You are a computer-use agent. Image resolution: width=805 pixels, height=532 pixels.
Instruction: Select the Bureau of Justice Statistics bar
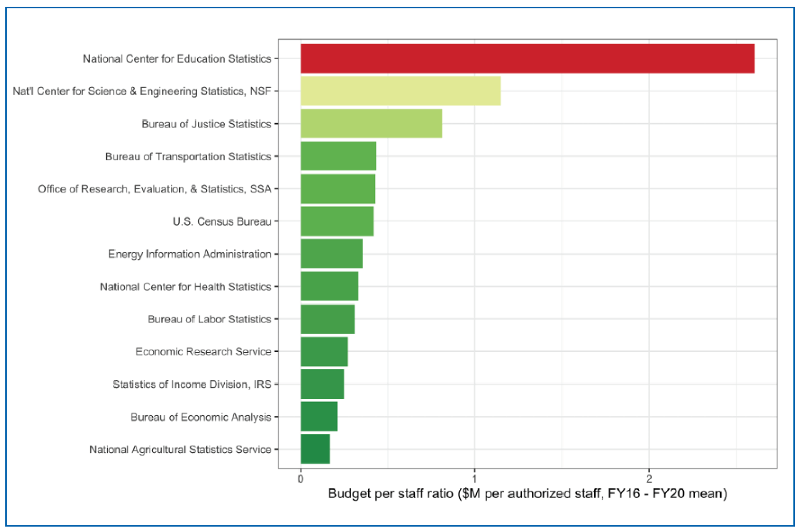[x=372, y=124]
